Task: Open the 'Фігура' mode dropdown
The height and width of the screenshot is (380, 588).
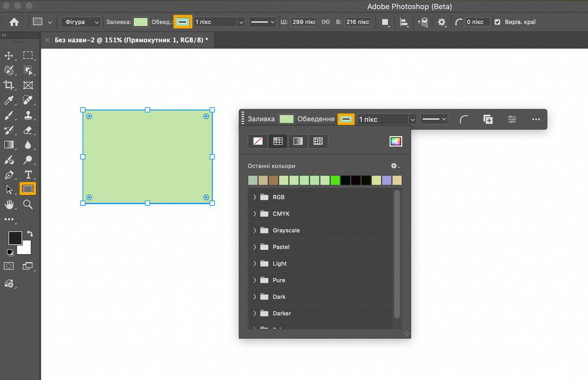Action: tap(81, 22)
